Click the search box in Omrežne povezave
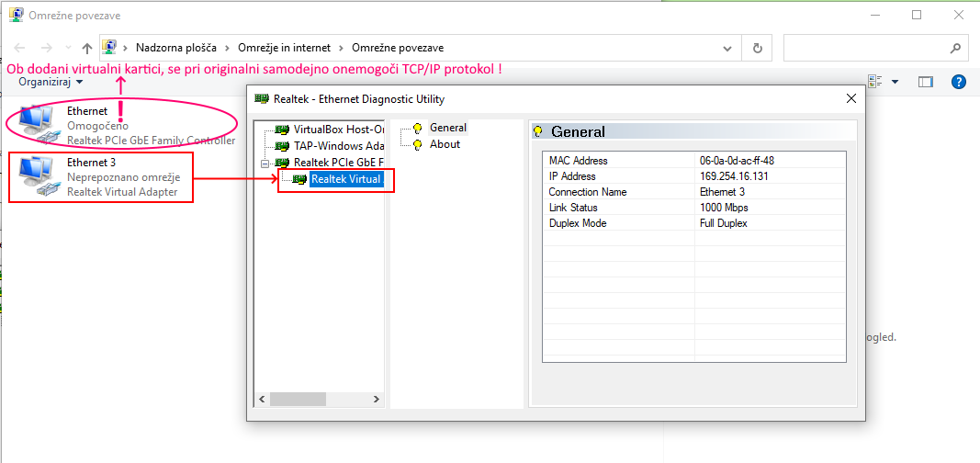 tap(865, 48)
